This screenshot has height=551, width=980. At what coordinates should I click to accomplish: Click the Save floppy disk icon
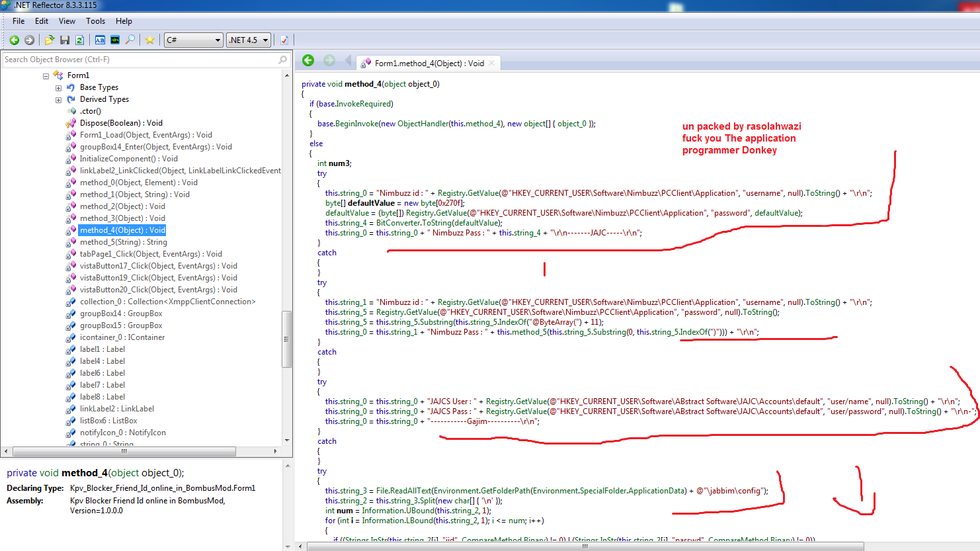(x=65, y=40)
